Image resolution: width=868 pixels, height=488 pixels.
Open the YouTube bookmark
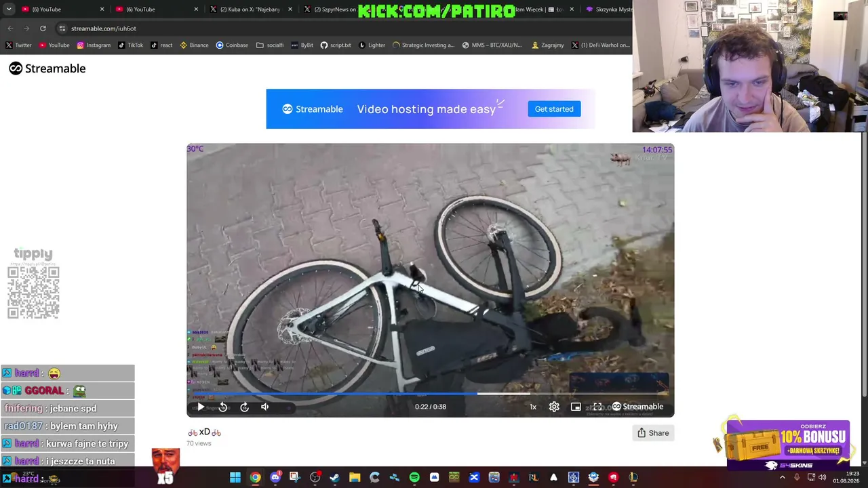click(54, 45)
